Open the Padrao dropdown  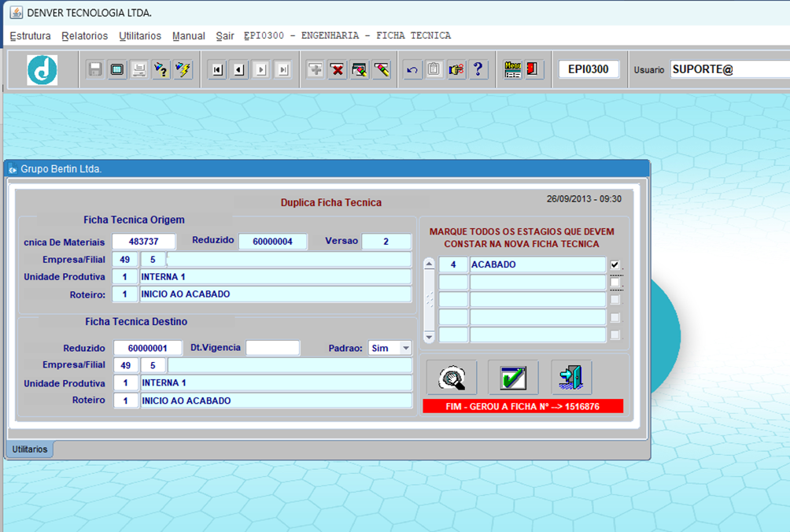(x=405, y=348)
